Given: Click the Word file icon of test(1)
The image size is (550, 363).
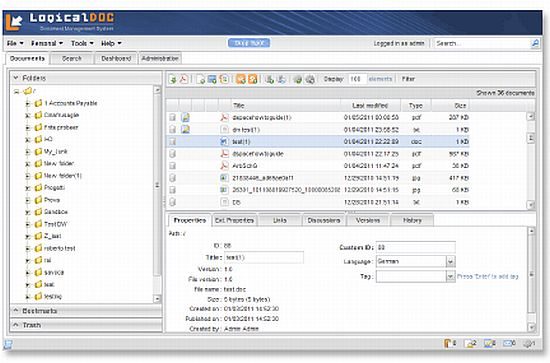Looking at the screenshot, I should tap(224, 141).
